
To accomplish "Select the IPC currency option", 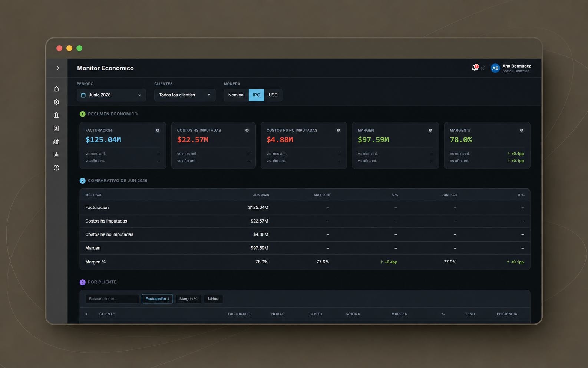I will pos(256,95).
